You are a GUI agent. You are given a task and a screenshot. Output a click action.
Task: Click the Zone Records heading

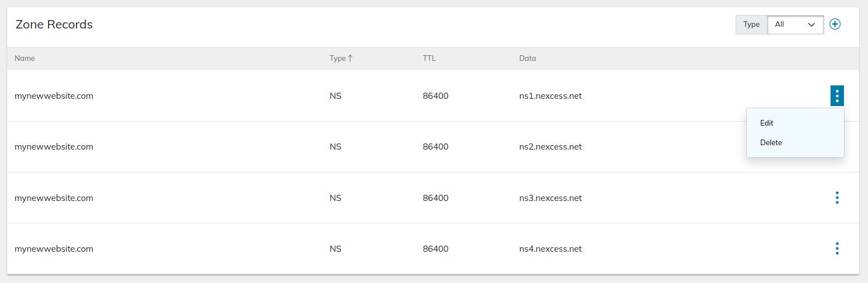tap(54, 25)
